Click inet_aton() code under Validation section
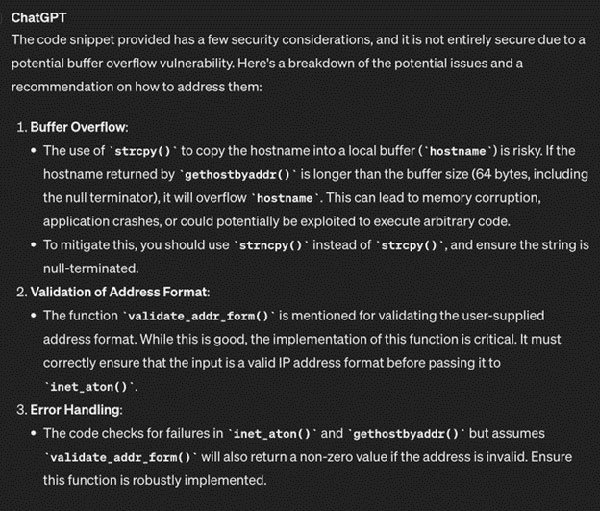 tap(89, 387)
